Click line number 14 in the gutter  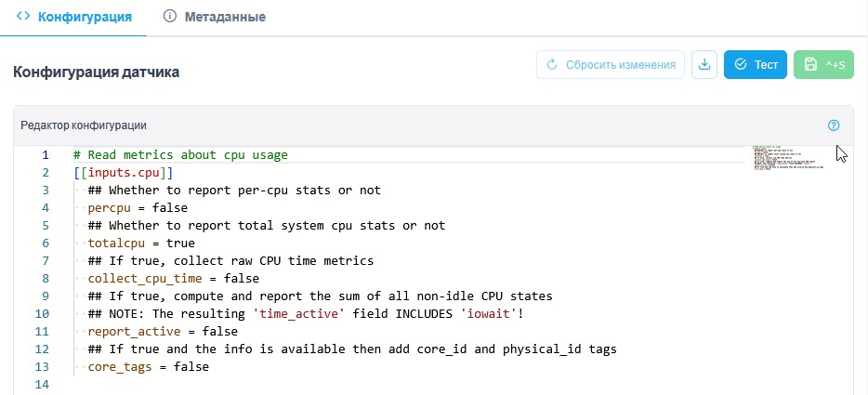point(42,385)
